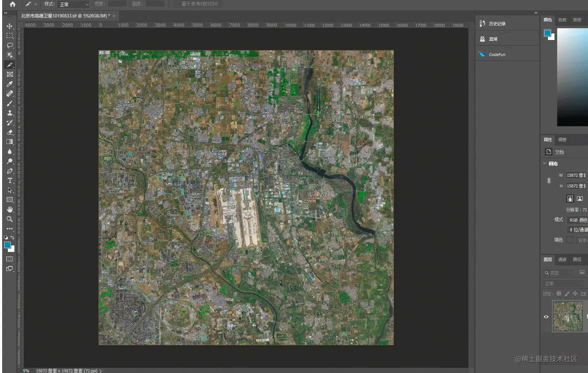Viewport: 588px width, 373px height.
Task: Switch to the Adjustments (调整) tab
Action: (x=562, y=139)
